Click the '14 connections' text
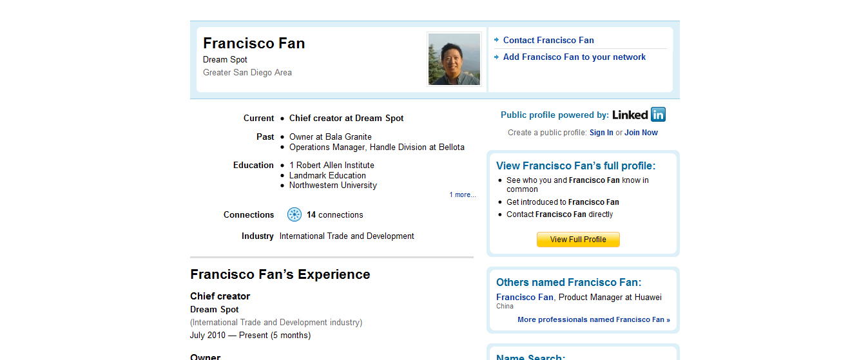This screenshot has height=360, width=868. (334, 215)
